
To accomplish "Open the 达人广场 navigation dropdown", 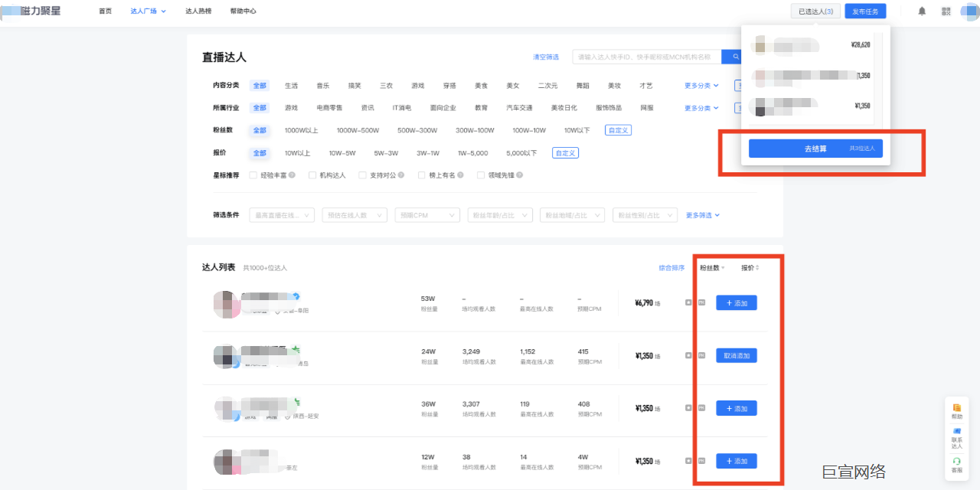I will pos(148,11).
